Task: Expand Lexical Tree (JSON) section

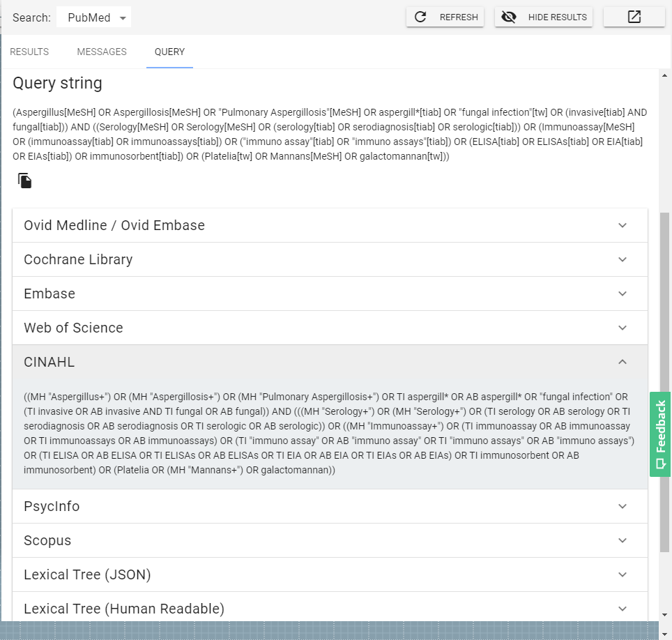Action: point(330,574)
